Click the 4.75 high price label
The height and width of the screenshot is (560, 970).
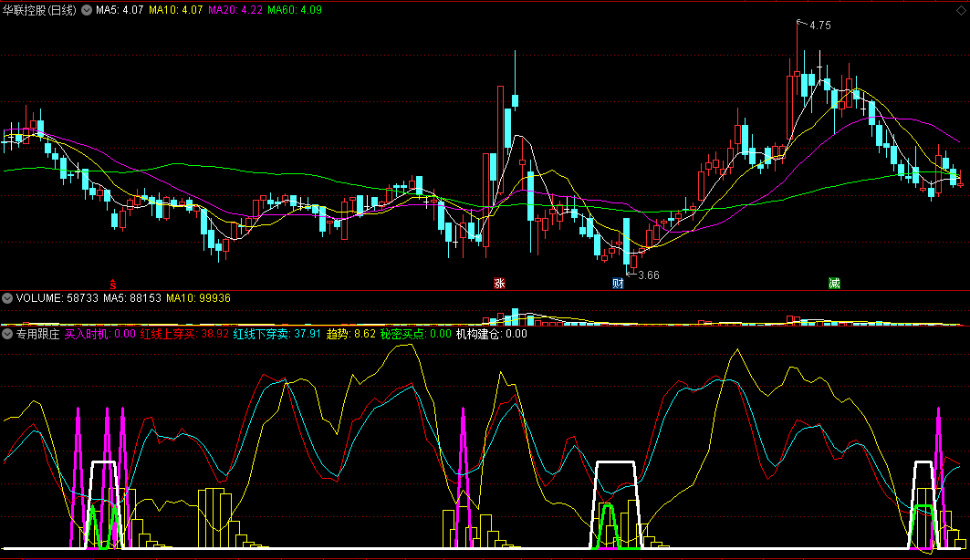point(820,26)
